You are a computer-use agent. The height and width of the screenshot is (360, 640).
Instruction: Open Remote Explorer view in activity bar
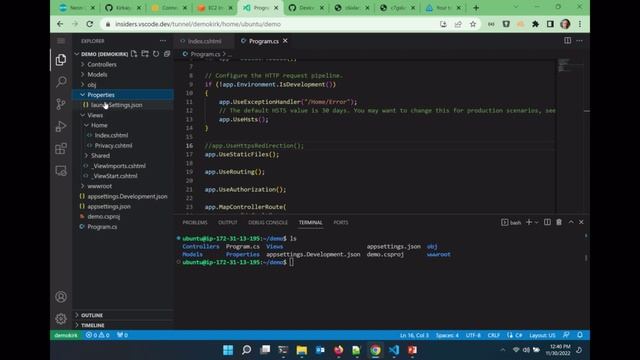click(x=61, y=171)
